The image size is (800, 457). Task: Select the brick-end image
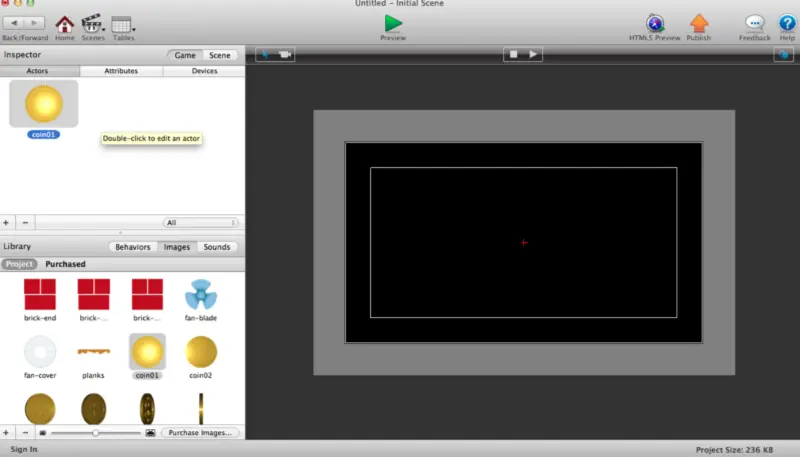40,294
